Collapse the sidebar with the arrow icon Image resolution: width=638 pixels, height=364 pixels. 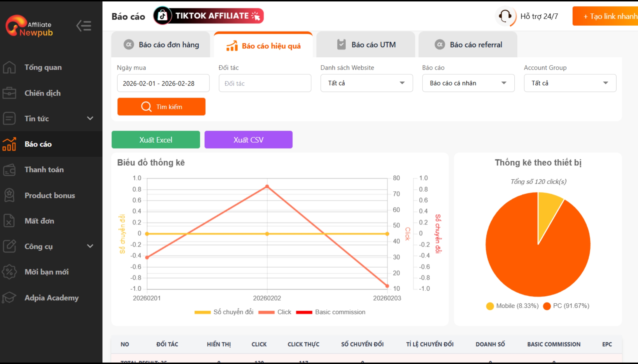[84, 26]
